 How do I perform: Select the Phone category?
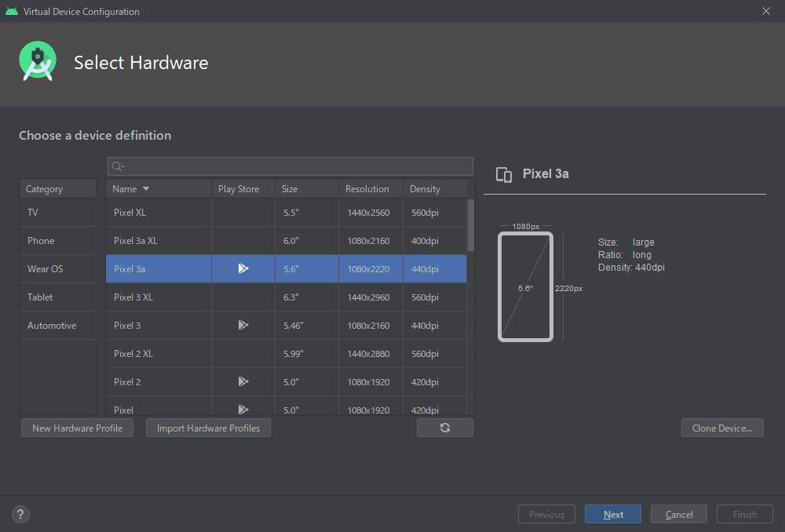coord(58,241)
